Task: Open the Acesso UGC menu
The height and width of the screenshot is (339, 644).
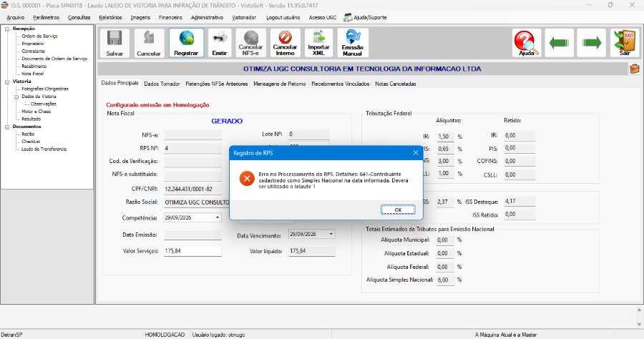Action: coord(323,18)
